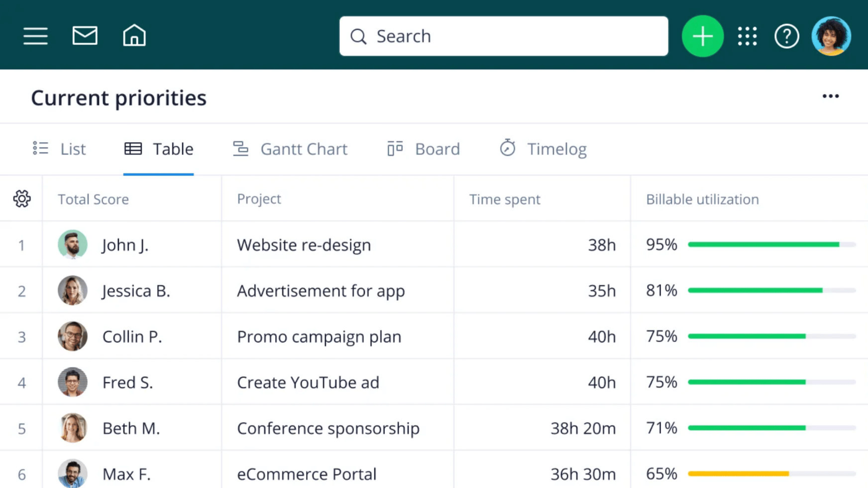The width and height of the screenshot is (868, 488).
Task: Click John J.'s 95% utilization bar
Action: [x=764, y=244]
